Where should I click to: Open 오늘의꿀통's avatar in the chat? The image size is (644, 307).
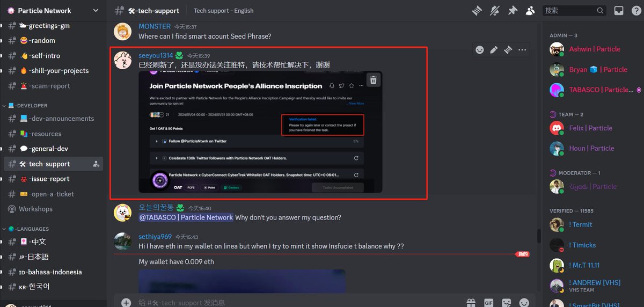[x=122, y=213]
